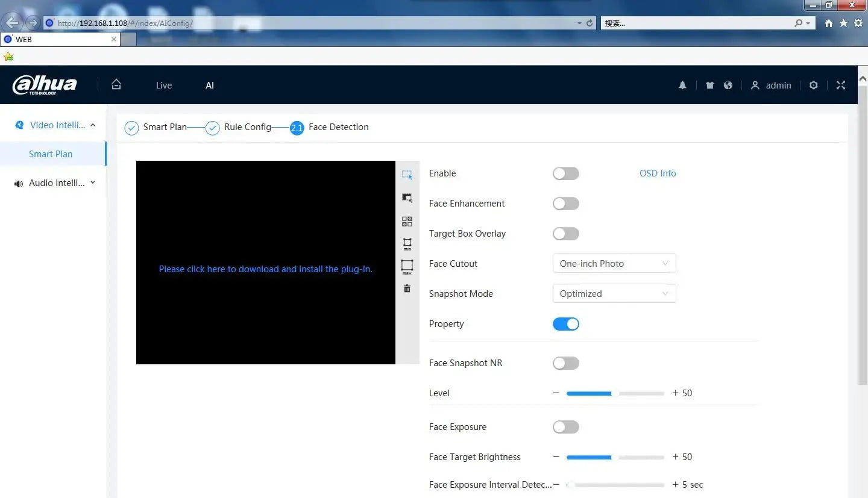Turn on the Face Enhancement switch

click(565, 204)
